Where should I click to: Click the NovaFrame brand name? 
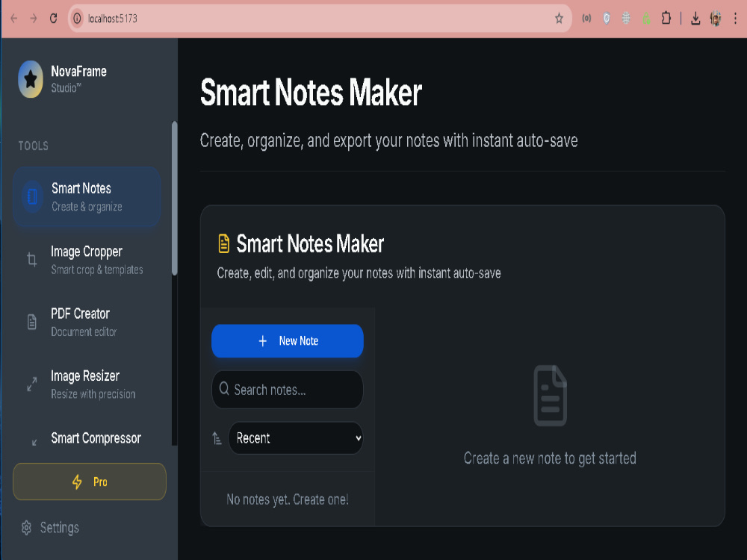click(78, 72)
